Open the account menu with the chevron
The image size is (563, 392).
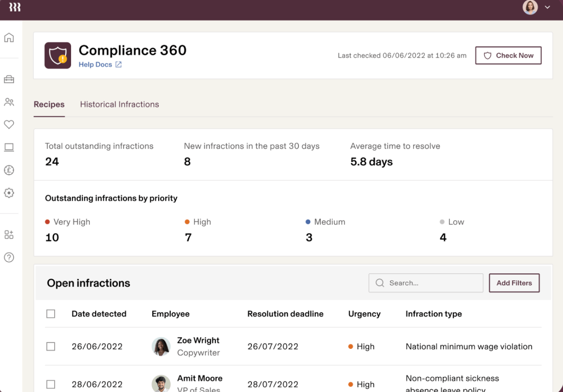546,7
